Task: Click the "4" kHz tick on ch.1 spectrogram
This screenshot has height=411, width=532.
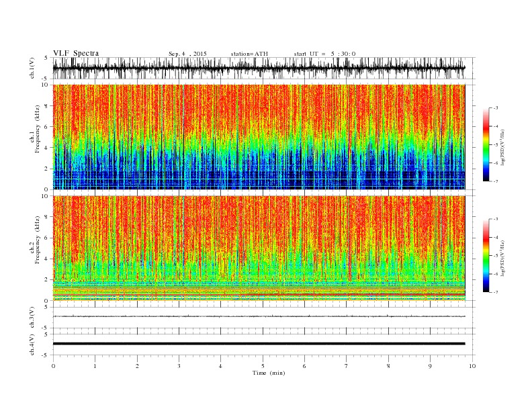Action: pyautogui.click(x=46, y=148)
